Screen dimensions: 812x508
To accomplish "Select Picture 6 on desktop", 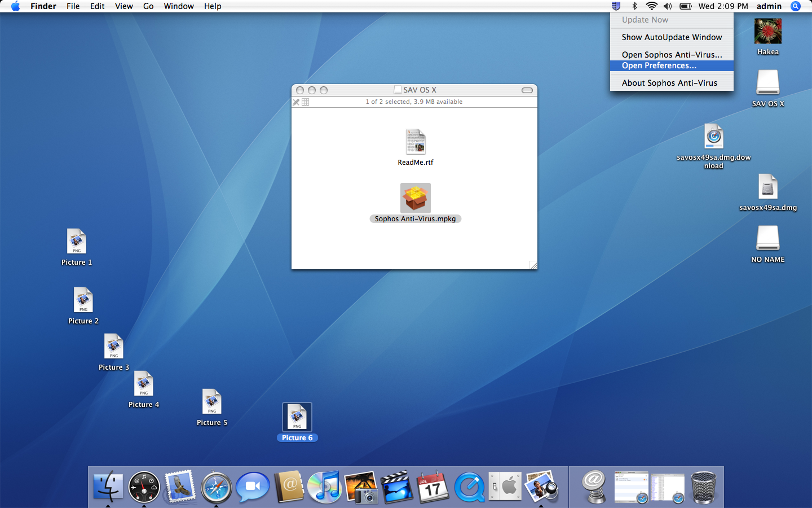I will 297,417.
